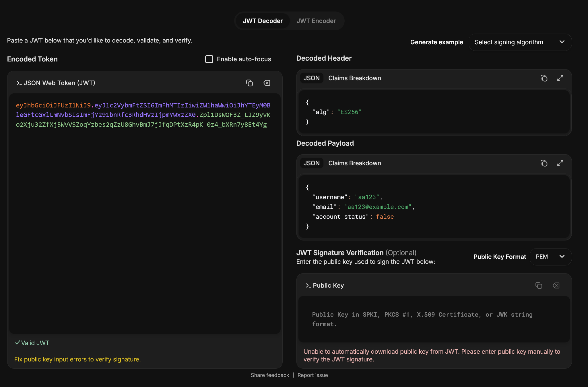Clear the public key field

pyautogui.click(x=556, y=285)
